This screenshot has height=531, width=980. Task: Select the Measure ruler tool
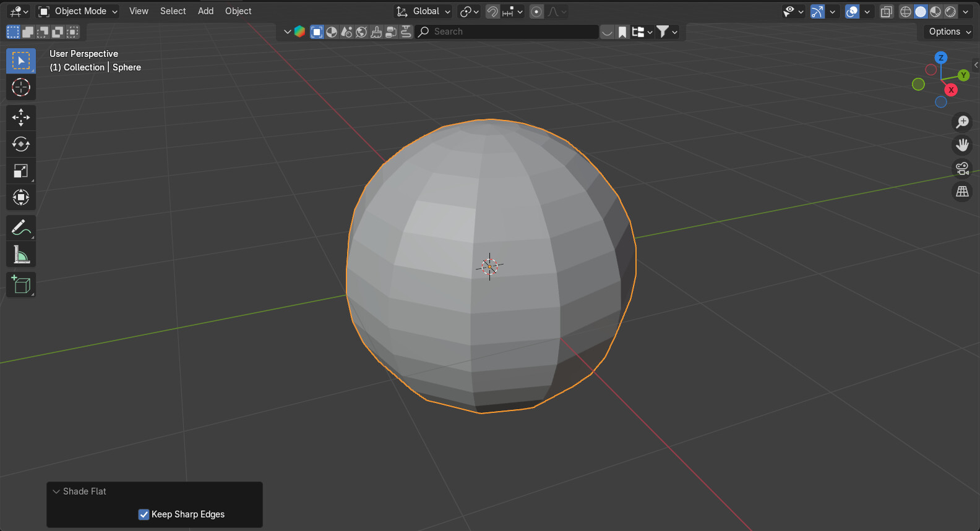(21, 254)
